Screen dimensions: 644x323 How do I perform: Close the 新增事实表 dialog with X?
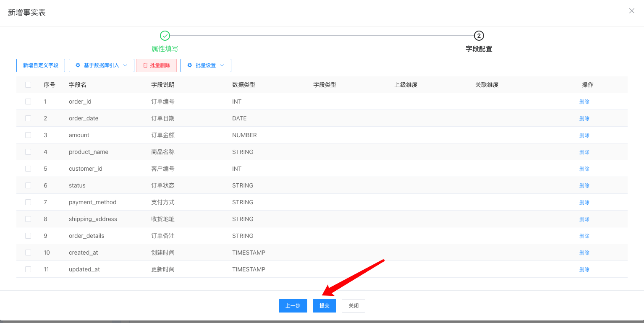(631, 11)
